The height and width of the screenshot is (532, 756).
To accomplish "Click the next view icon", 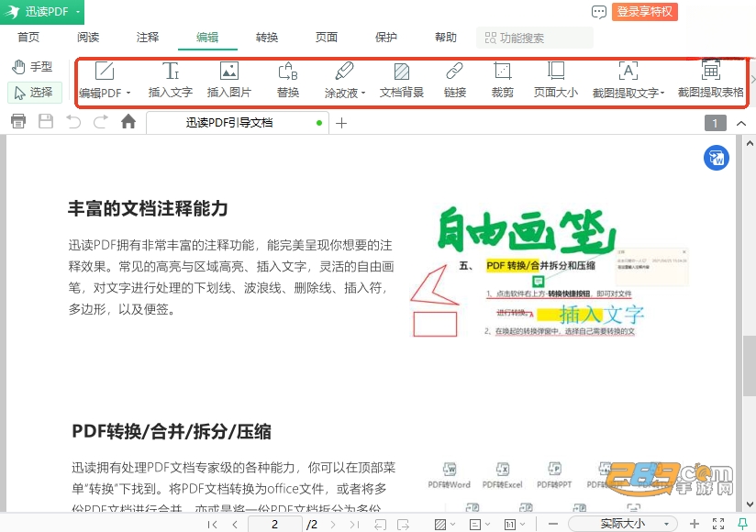I will pos(403,525).
